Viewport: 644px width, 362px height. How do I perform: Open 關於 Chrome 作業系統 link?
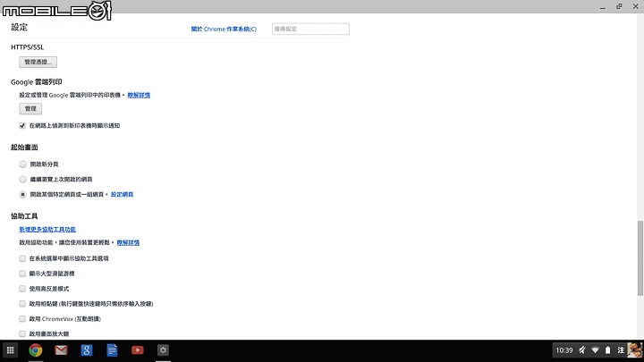[x=224, y=29]
